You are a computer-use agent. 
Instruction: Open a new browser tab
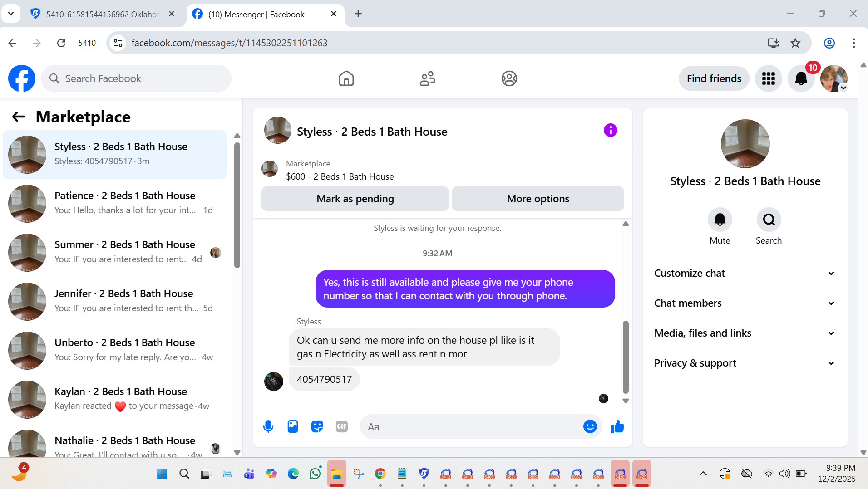[x=358, y=14]
